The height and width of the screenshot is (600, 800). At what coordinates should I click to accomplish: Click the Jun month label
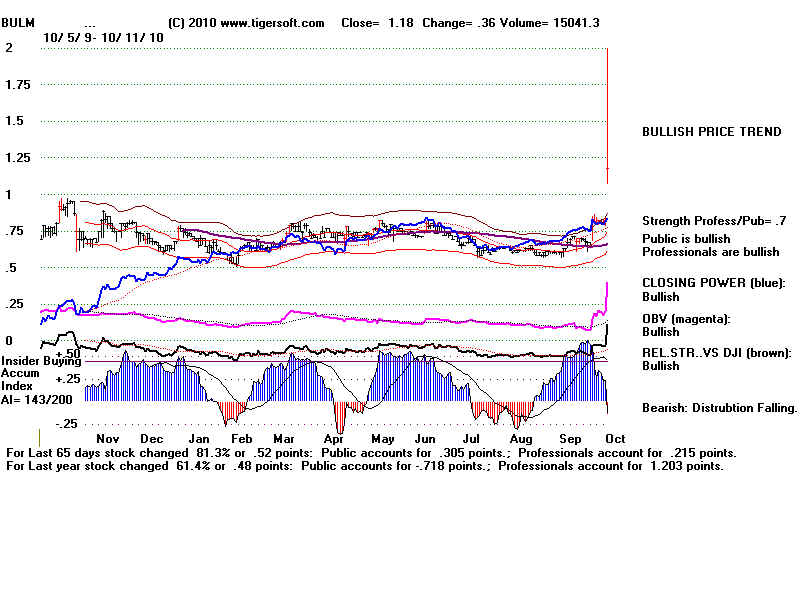[425, 439]
